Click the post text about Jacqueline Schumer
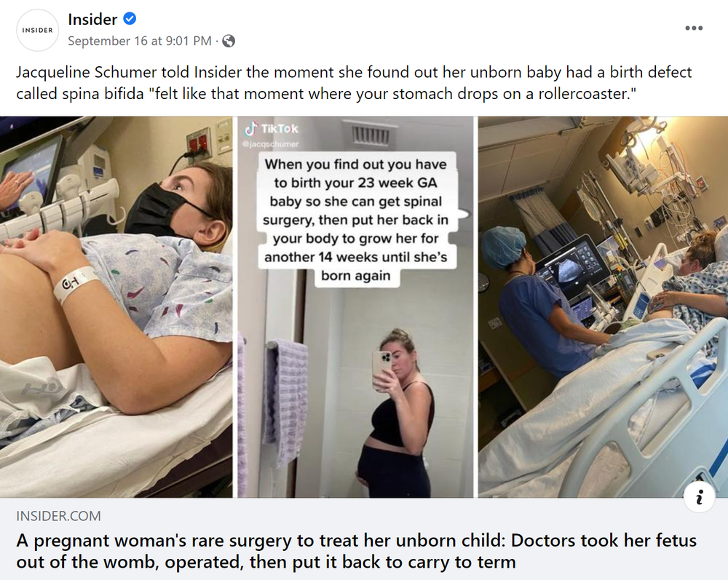728x580 pixels. click(x=354, y=83)
